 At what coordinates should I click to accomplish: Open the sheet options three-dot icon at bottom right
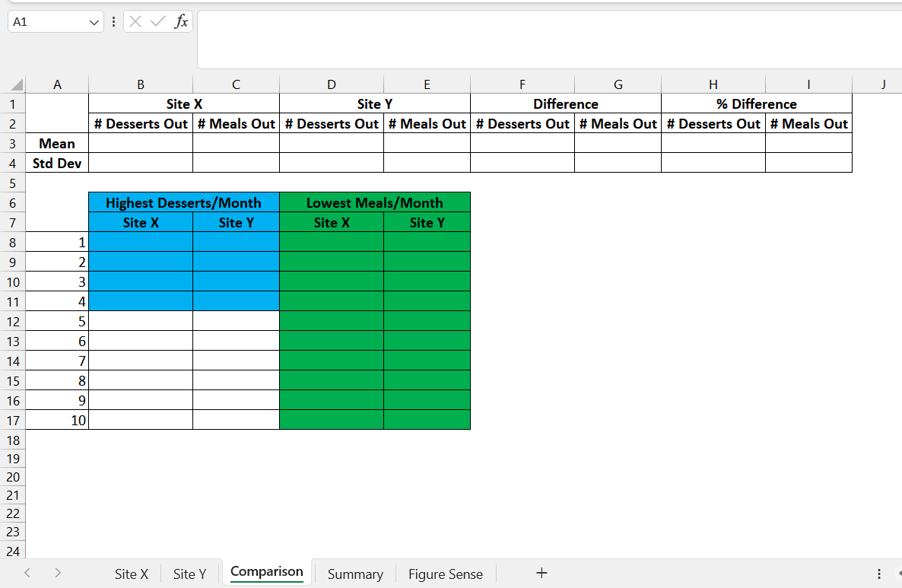pos(880,574)
